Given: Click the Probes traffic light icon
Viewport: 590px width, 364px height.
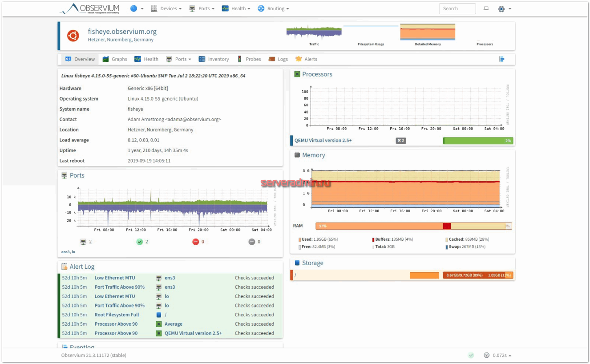Looking at the screenshot, I should [239, 59].
